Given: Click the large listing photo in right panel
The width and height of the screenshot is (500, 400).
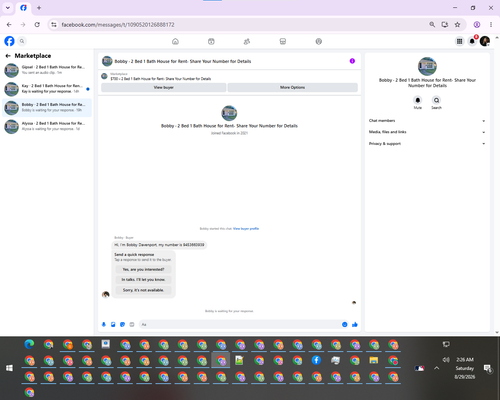Looking at the screenshot, I should tap(427, 66).
